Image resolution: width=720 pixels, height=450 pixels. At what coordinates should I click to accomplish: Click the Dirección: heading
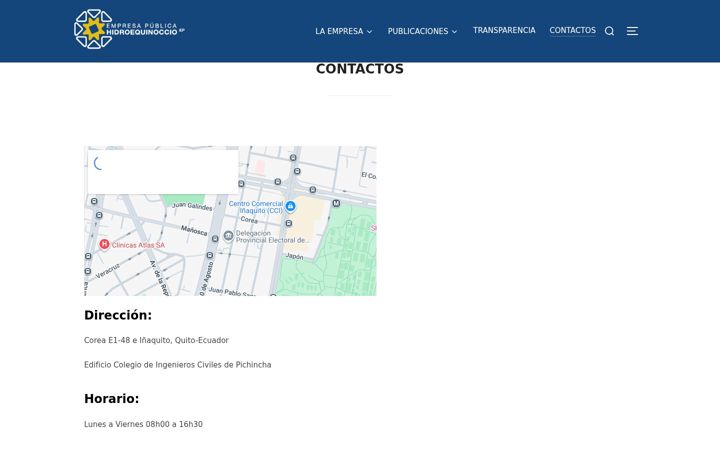click(x=118, y=315)
